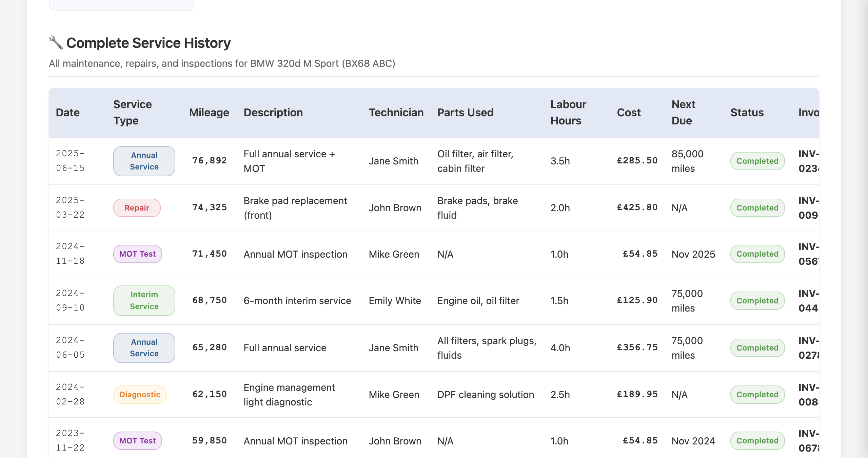Click the Completed status on the 2025-06-15 row
The width and height of the screenshot is (868, 458).
[x=757, y=161]
